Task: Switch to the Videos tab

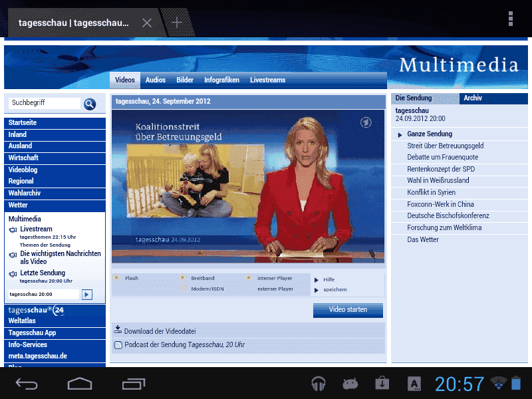Action: pos(125,80)
